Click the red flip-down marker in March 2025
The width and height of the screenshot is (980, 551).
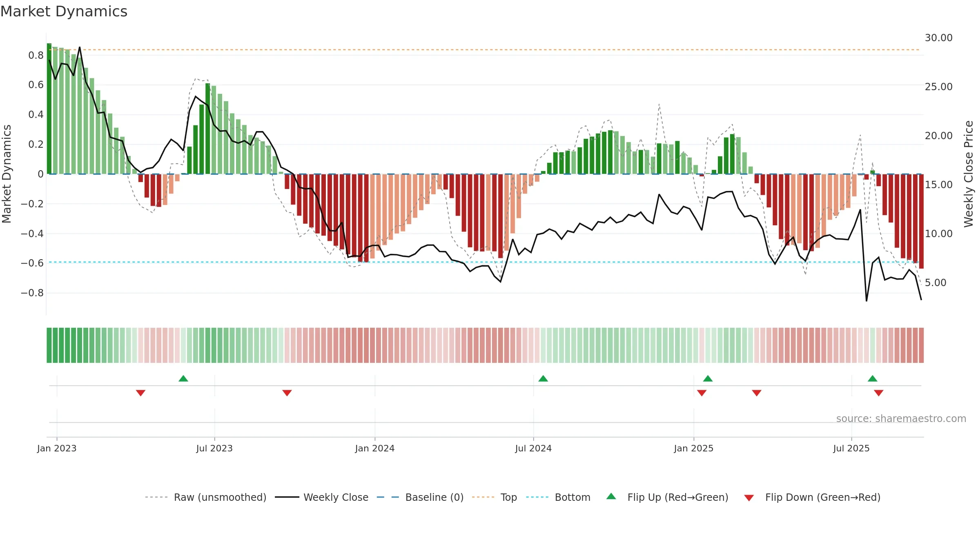[x=757, y=393]
